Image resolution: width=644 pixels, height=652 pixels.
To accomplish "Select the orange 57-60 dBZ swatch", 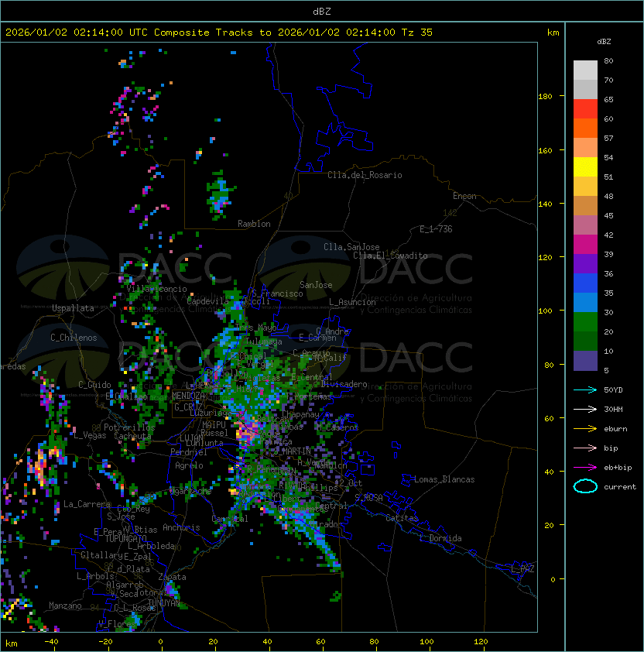I will (585, 128).
